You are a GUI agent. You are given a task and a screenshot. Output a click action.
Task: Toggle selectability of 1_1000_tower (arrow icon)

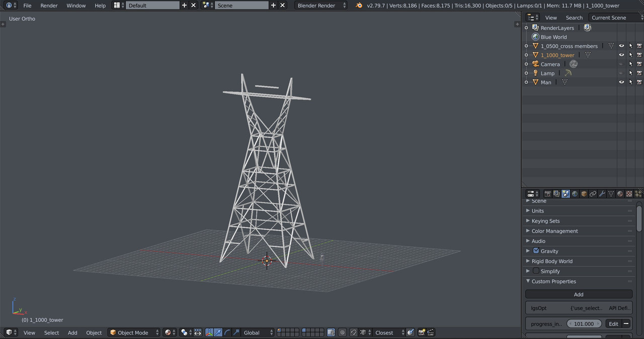(x=630, y=55)
